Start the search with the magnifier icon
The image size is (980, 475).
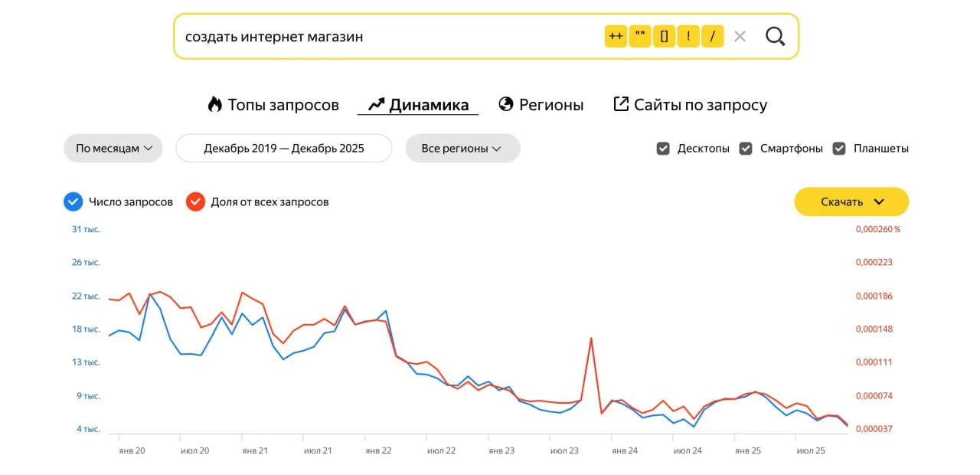[x=776, y=36]
